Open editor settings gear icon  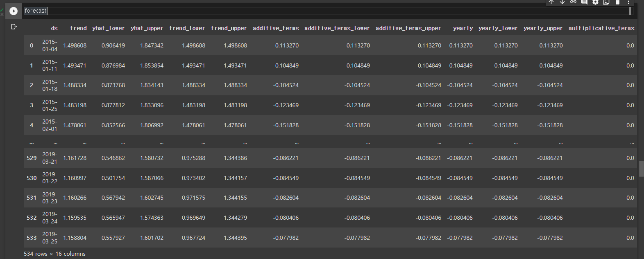tap(596, 2)
